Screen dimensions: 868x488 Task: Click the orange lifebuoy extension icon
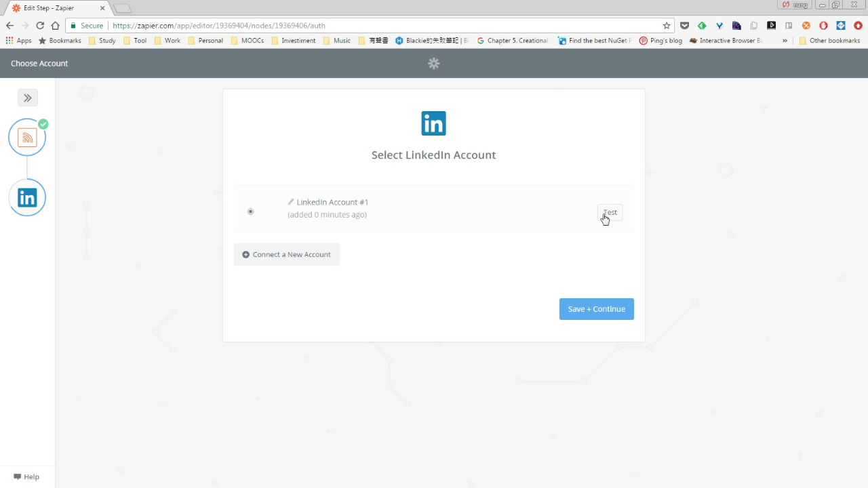click(x=806, y=26)
